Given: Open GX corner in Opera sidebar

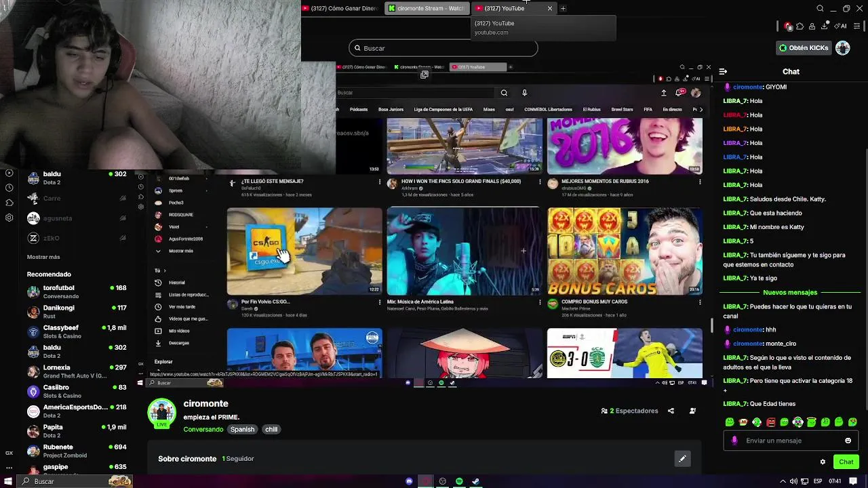Looking at the screenshot, I should pyautogui.click(x=9, y=453).
